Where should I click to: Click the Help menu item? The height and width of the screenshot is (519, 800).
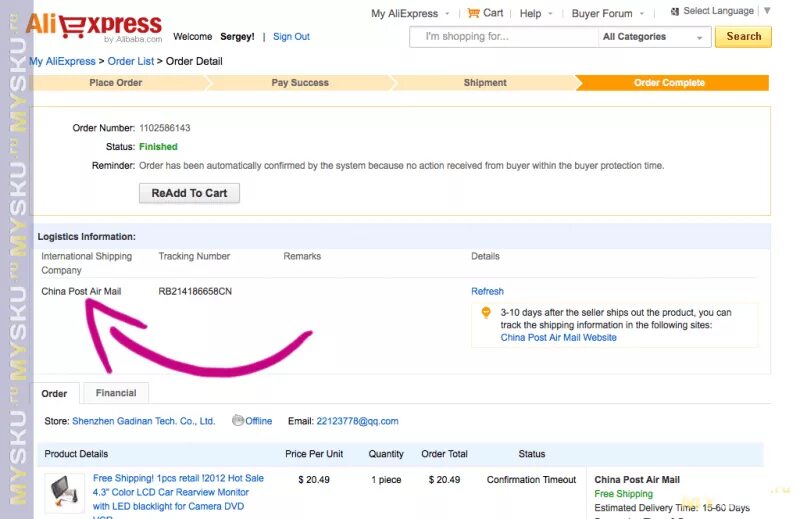pyautogui.click(x=530, y=13)
